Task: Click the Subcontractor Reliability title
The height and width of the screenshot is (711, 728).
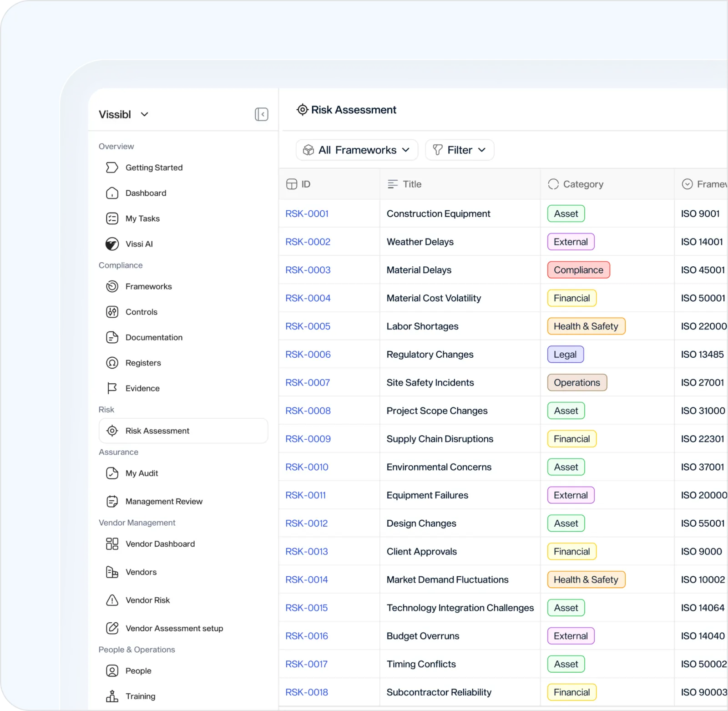Action: click(439, 692)
